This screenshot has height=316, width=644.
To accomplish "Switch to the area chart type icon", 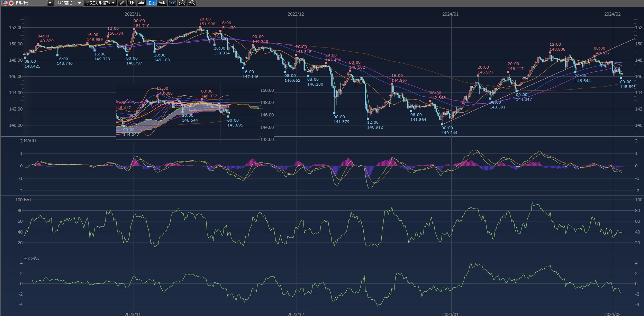I will point(141,3).
